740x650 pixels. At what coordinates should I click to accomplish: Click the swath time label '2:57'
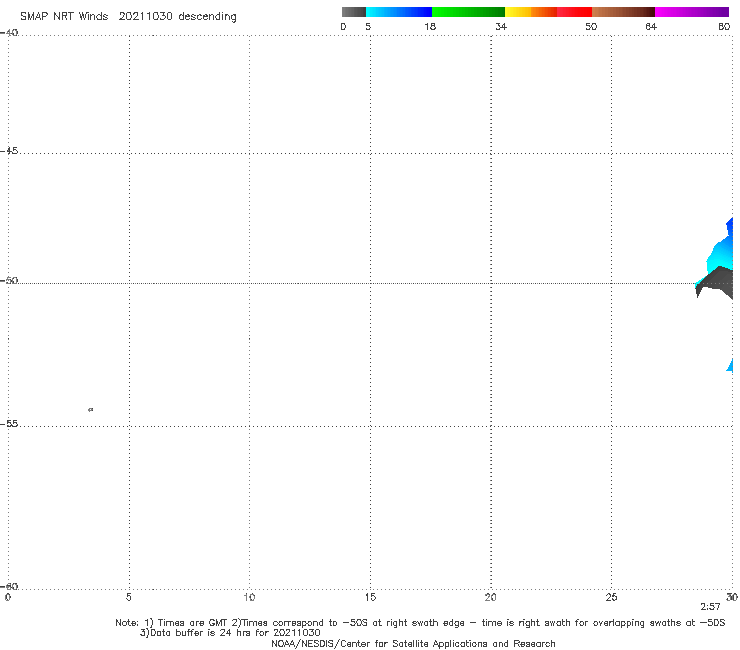pyautogui.click(x=710, y=607)
